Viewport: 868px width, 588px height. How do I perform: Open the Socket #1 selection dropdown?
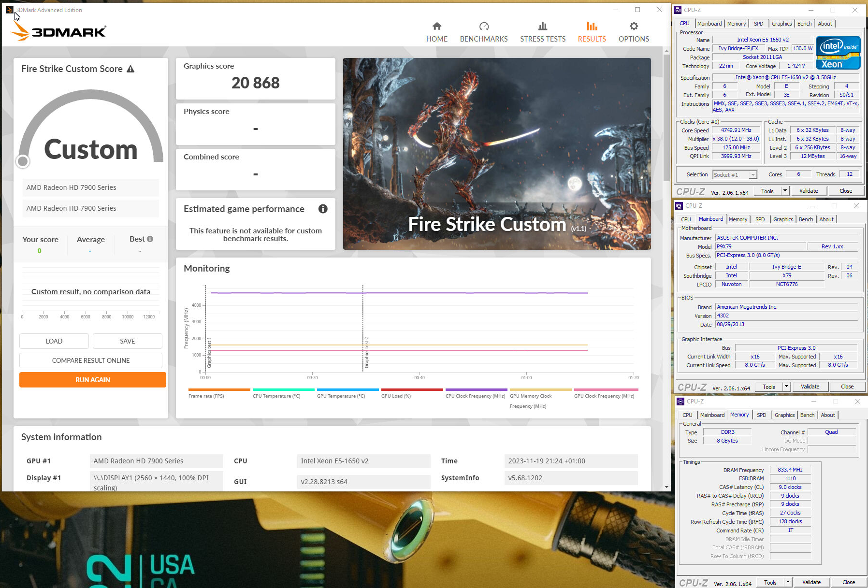(x=735, y=174)
